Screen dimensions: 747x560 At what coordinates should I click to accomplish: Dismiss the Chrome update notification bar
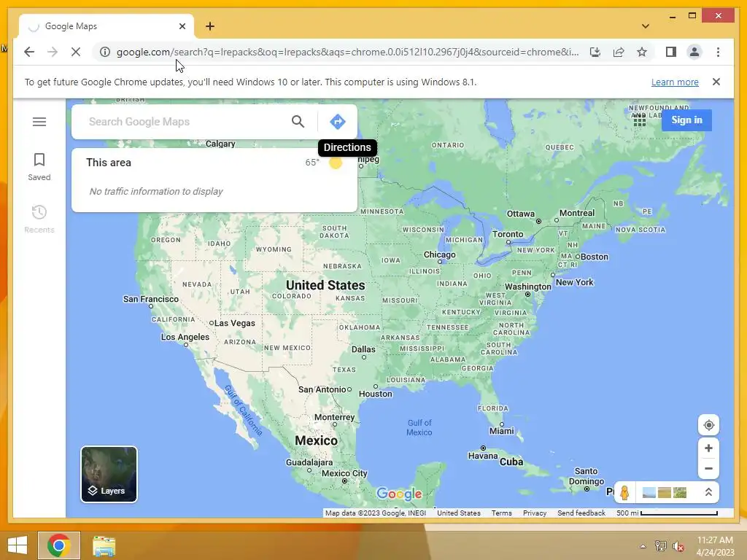point(716,82)
